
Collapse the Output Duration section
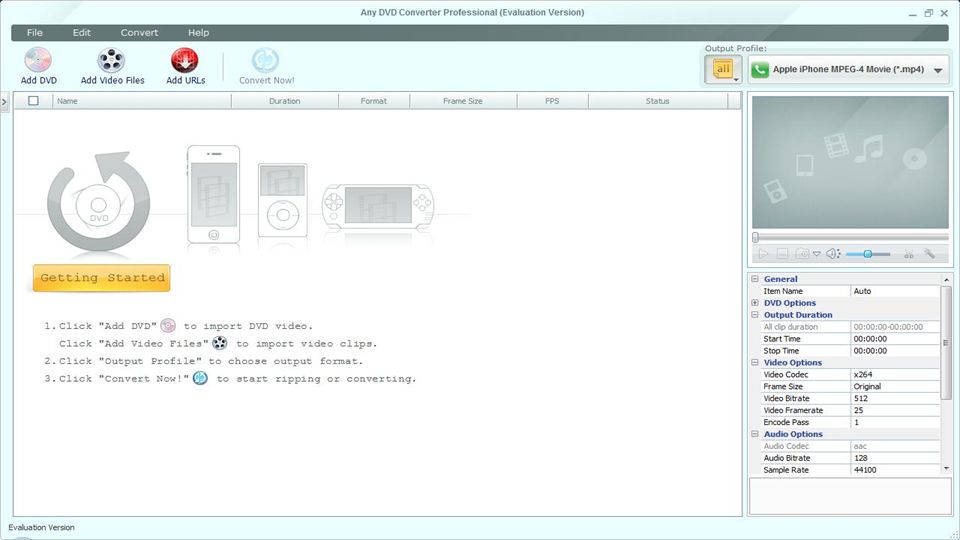755,315
